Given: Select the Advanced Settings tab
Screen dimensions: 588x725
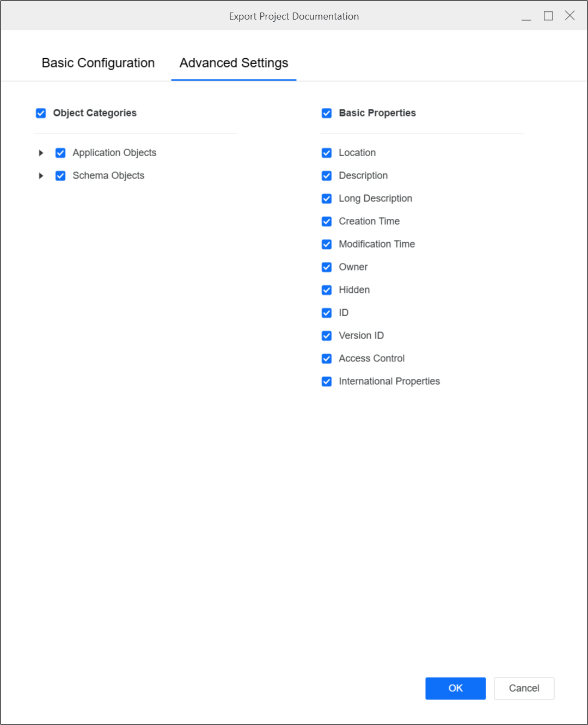Looking at the screenshot, I should tap(234, 63).
